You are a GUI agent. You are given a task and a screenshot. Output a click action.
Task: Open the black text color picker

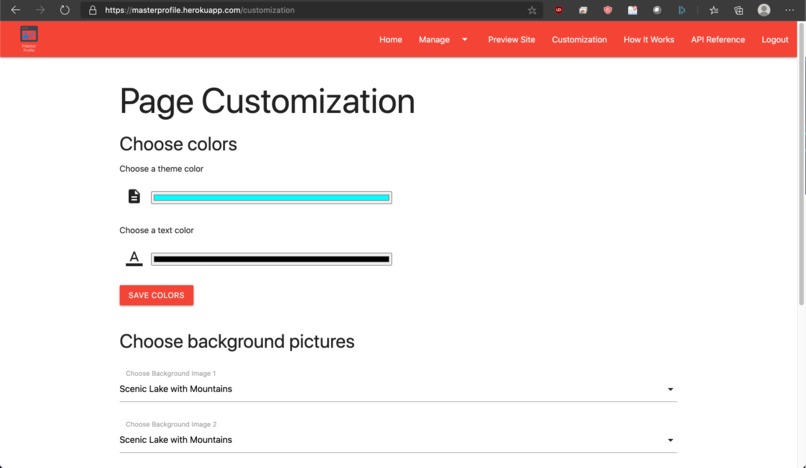(271, 259)
